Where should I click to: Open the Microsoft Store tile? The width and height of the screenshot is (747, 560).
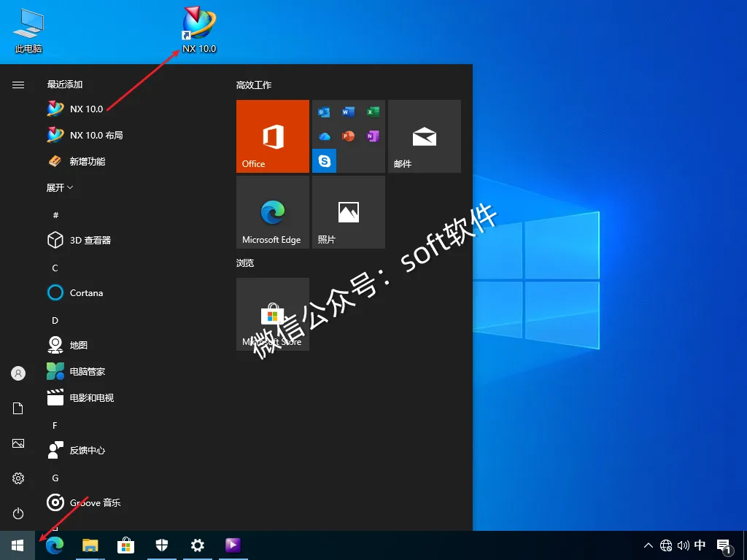point(273,314)
